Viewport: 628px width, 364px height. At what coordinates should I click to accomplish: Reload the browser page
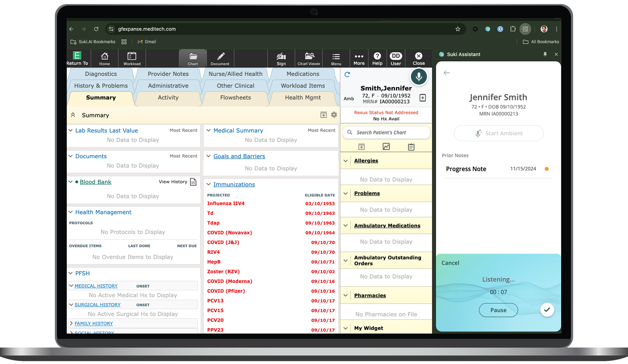(x=96, y=29)
